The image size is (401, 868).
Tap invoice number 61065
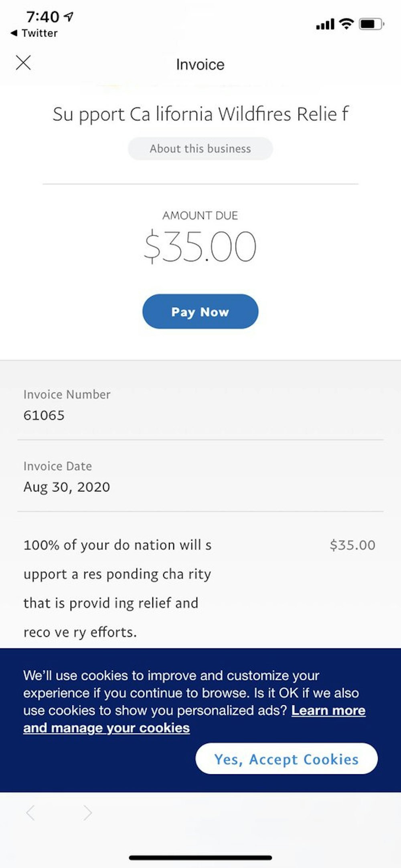(x=44, y=415)
